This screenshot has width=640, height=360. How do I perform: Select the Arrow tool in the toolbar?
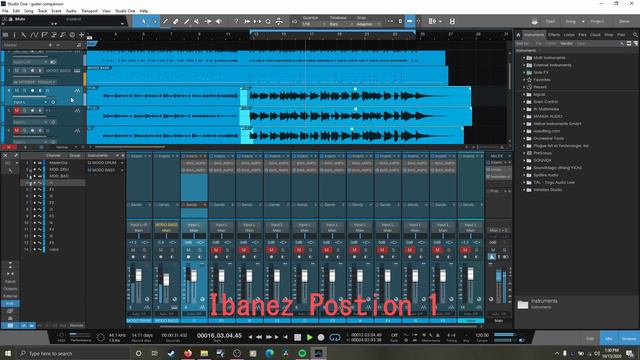click(x=144, y=21)
